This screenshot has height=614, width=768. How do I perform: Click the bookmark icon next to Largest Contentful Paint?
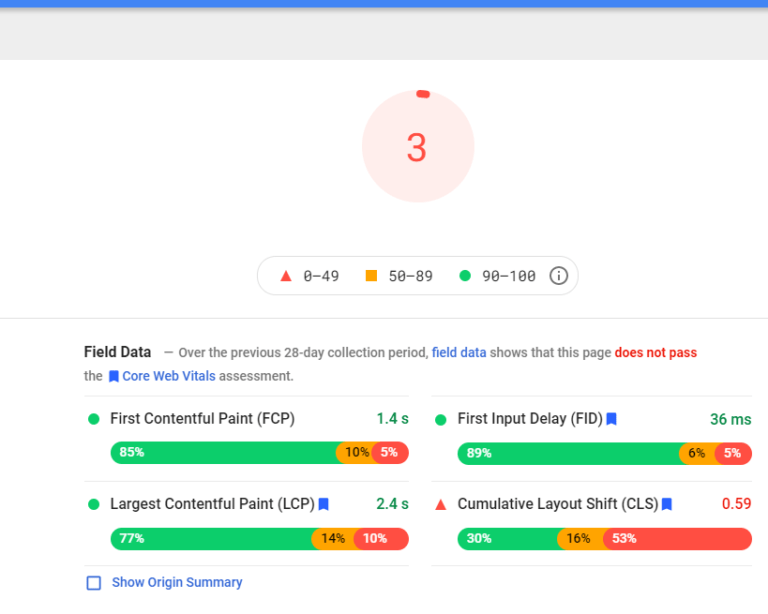click(x=323, y=504)
